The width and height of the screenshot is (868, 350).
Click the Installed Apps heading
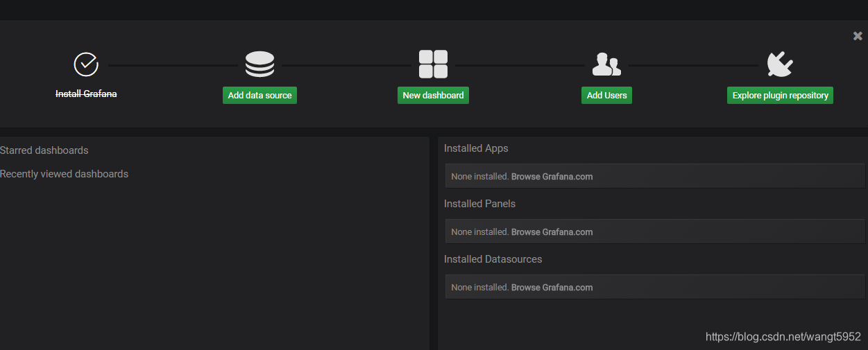point(476,148)
